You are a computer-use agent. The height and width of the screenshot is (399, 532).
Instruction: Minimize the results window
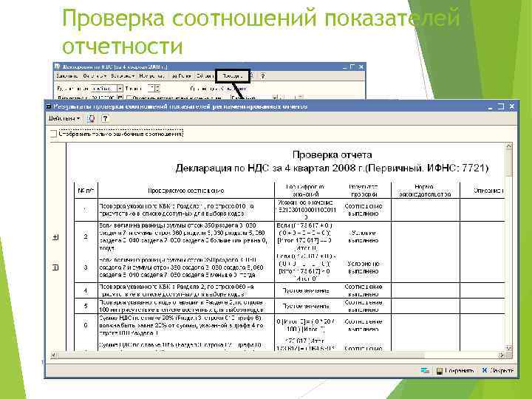coord(490,106)
